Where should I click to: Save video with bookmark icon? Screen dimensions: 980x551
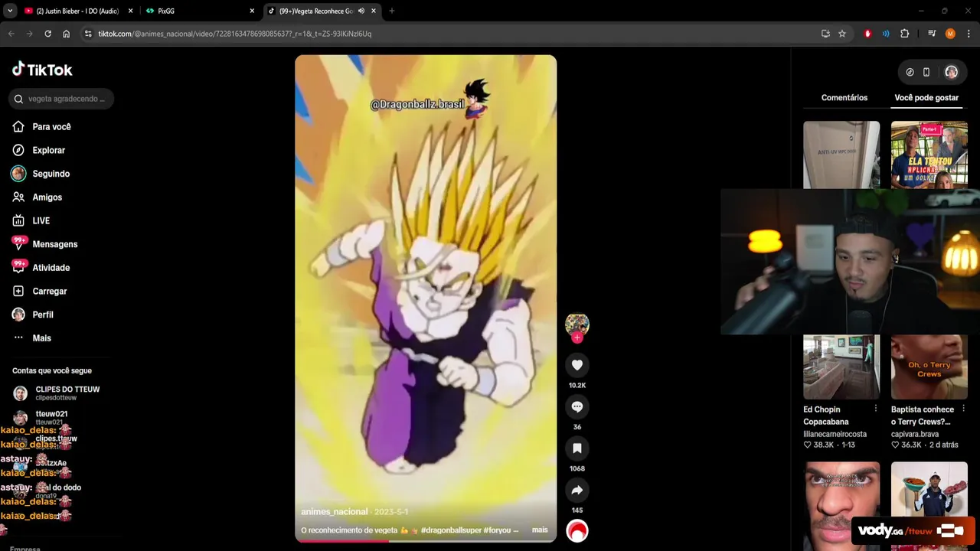pos(577,448)
